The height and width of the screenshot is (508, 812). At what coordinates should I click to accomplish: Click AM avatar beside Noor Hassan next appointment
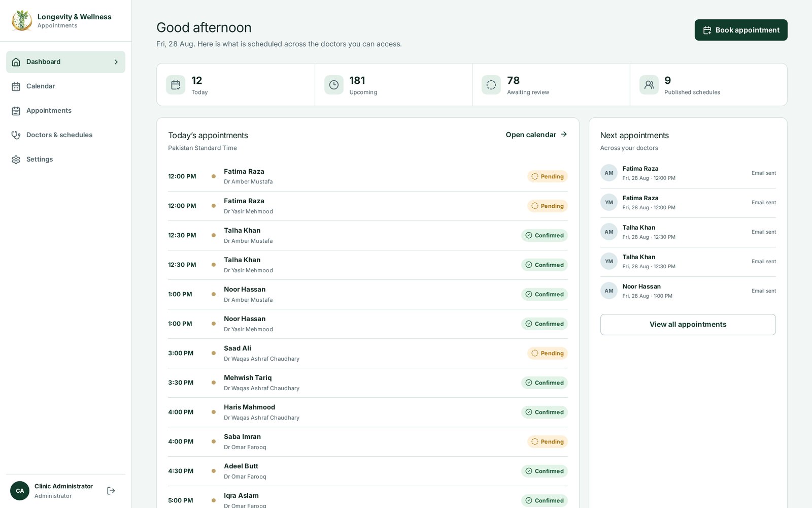point(609,291)
